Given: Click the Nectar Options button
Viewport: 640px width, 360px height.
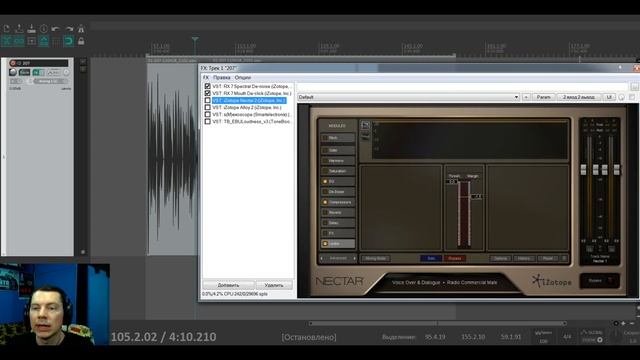Looking at the screenshot, I should pos(500,258).
